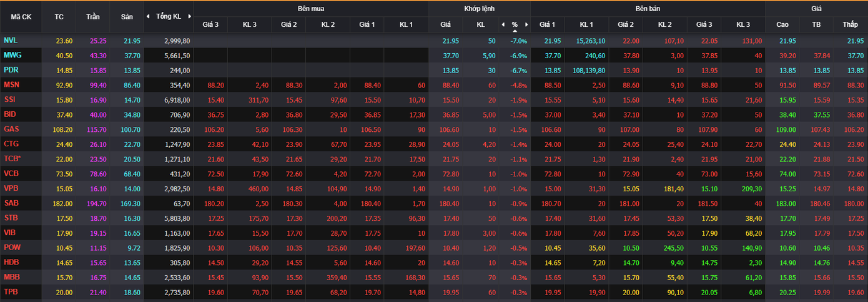Screen dimensions: 868x302
Task: Click SAB matched price 180.40 cell
Action: 445,203
